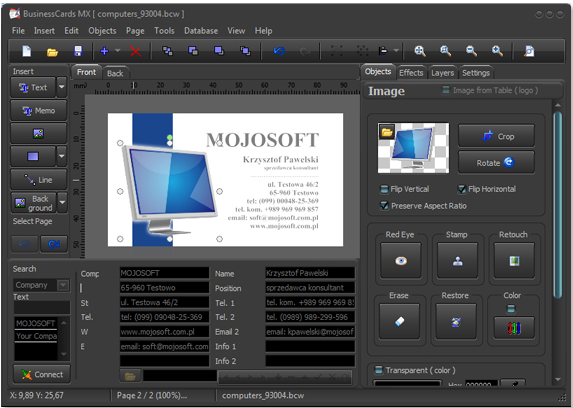This screenshot has height=408, width=573.
Task: Click the last magnifier zoom icon
Action: pyautogui.click(x=497, y=51)
